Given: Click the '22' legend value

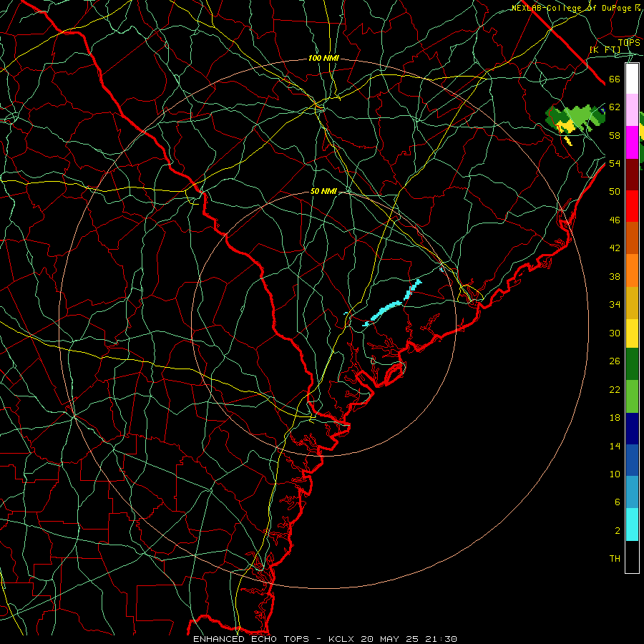Looking at the screenshot, I should (x=615, y=389).
